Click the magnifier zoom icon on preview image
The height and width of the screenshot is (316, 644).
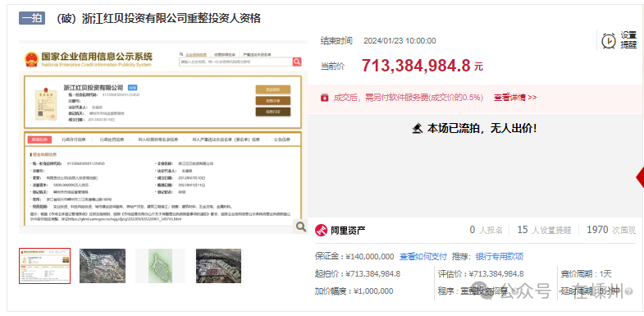300,227
